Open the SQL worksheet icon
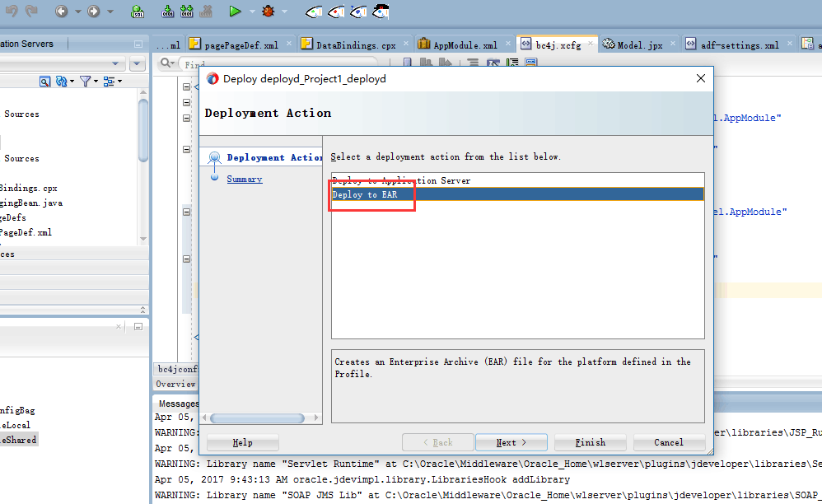The width and height of the screenshot is (822, 504). (138, 11)
